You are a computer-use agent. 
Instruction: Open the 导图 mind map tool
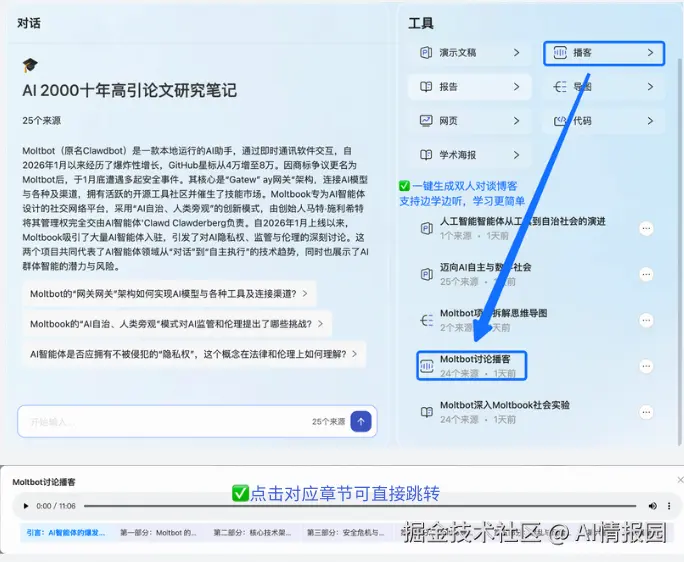pos(604,87)
